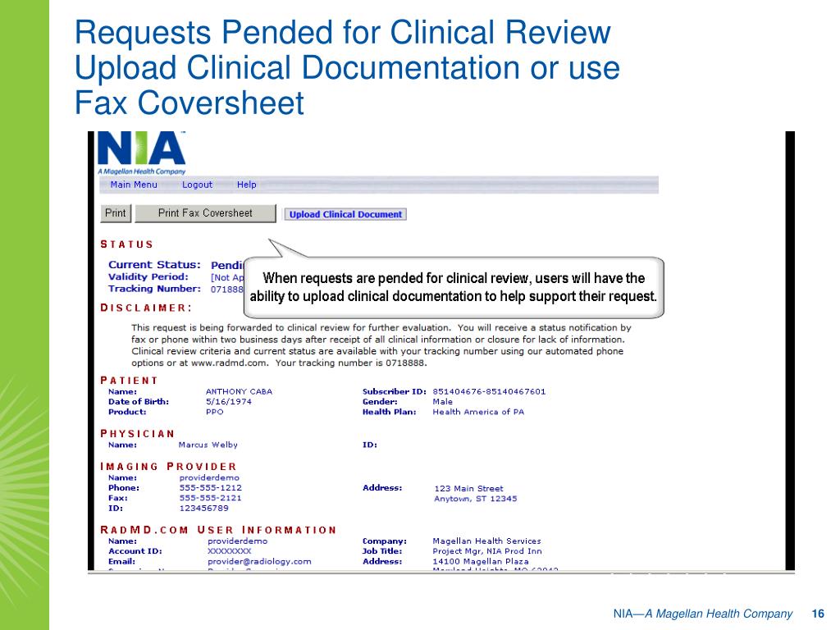
Task: Click Upload Clinical Document button
Action: click(345, 214)
